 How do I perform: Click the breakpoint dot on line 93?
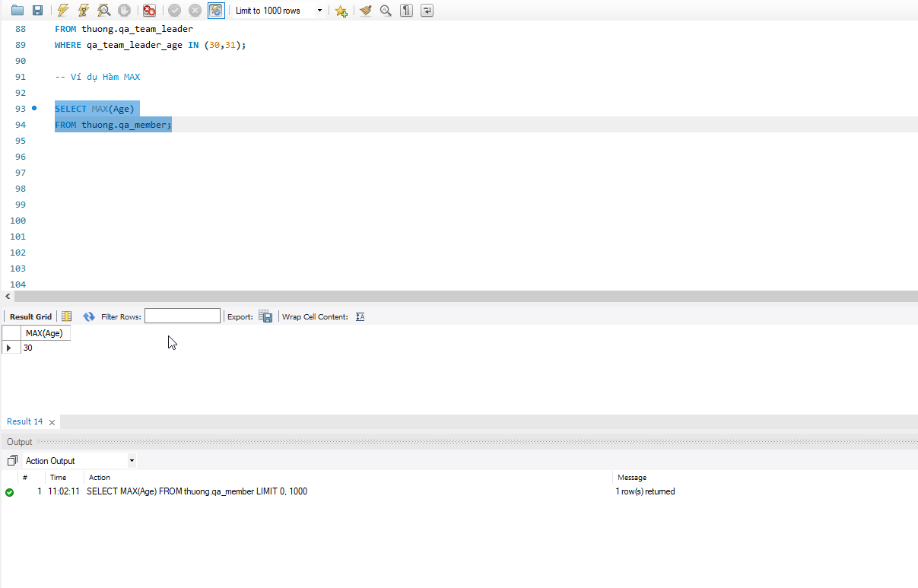(x=34, y=108)
